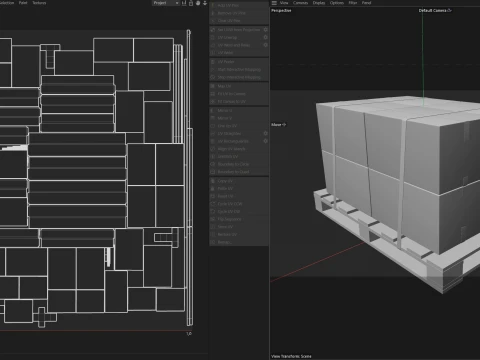Open the Remap... command

pyautogui.click(x=239, y=242)
